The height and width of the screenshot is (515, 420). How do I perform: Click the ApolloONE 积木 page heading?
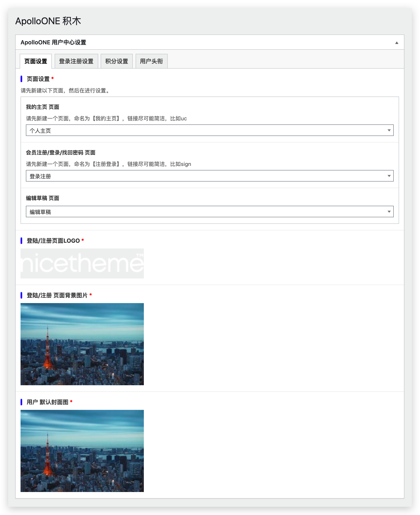pos(48,21)
